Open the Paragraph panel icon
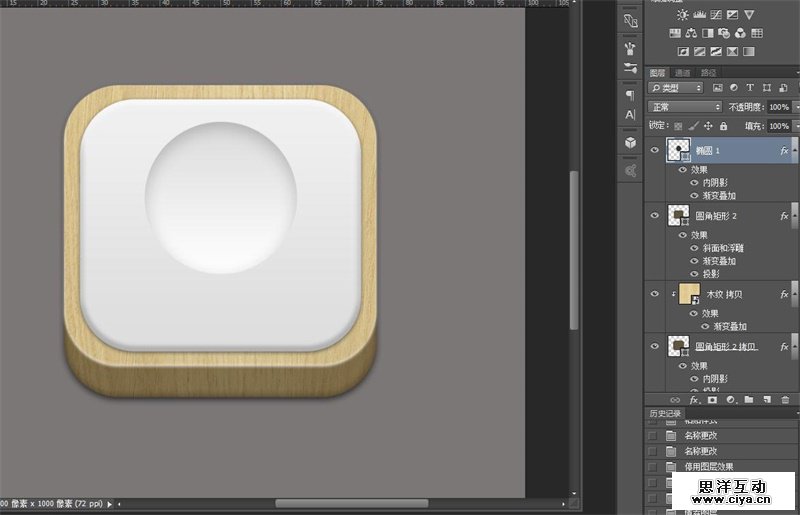The image size is (800, 515). (x=630, y=95)
